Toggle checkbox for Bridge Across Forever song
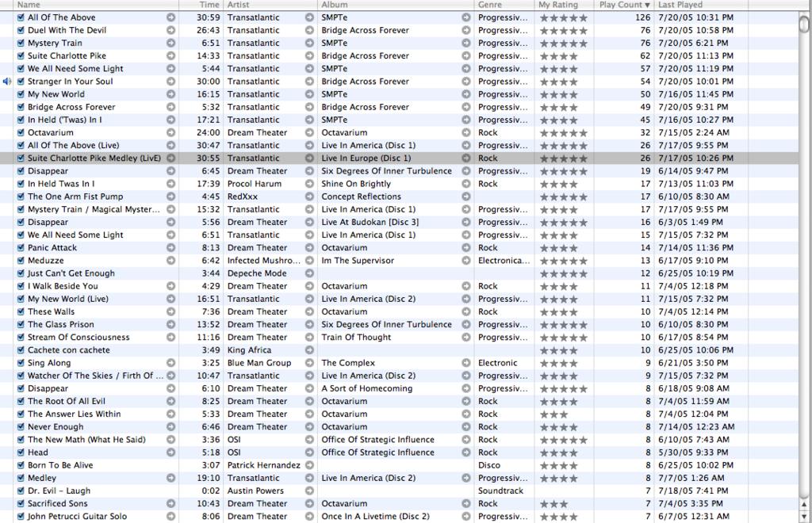Viewport: 812px width, 523px height. (21, 107)
